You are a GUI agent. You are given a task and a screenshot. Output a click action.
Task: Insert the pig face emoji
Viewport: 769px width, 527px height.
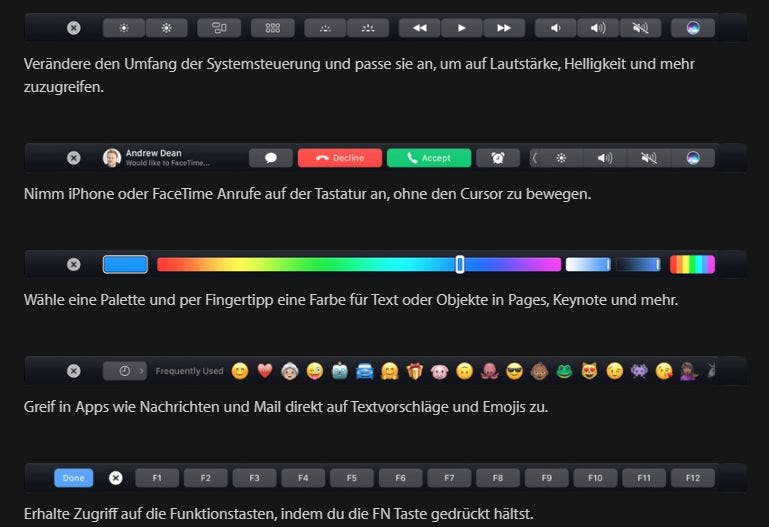pyautogui.click(x=439, y=372)
